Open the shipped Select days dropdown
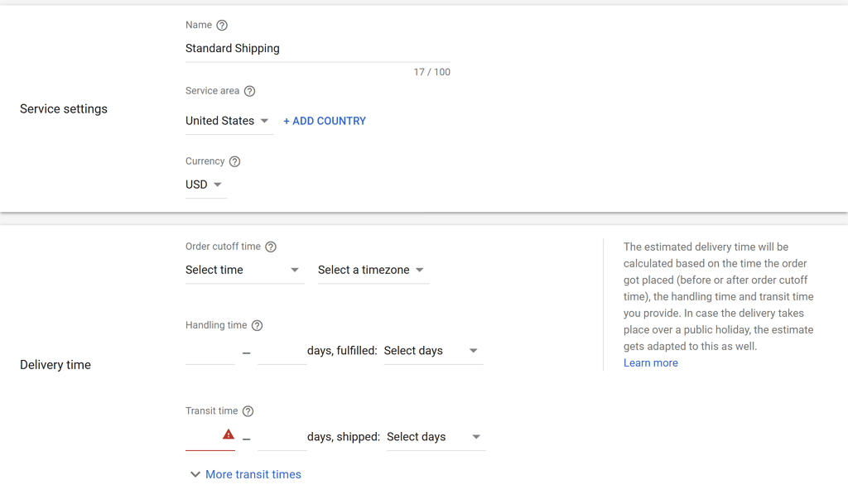848x504 pixels. point(435,436)
